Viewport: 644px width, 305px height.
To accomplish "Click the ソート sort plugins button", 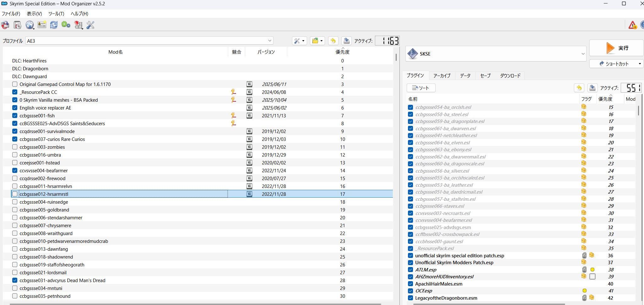I will point(421,88).
